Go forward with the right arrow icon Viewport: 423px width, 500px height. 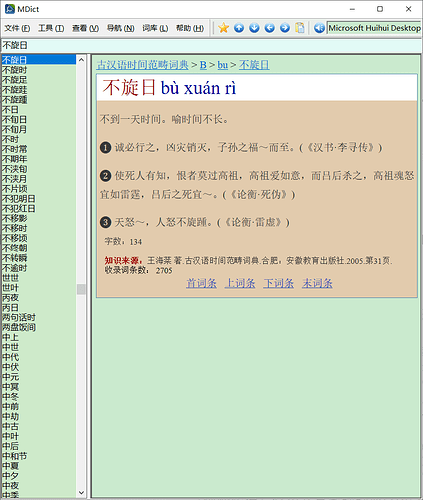coord(285,28)
